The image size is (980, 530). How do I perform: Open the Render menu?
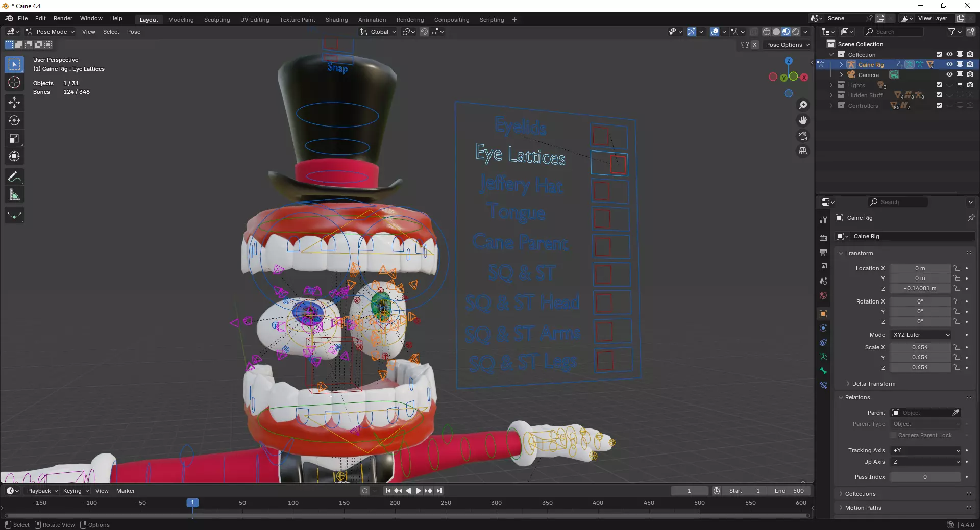tap(63, 18)
